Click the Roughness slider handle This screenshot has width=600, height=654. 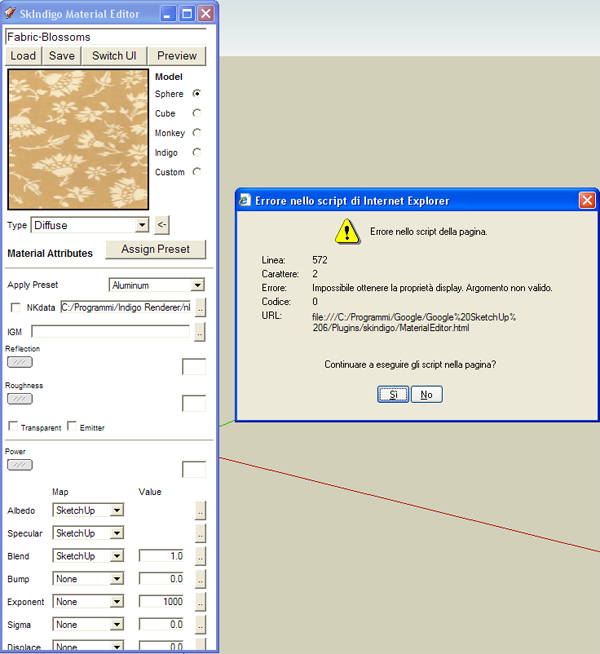click(x=19, y=398)
